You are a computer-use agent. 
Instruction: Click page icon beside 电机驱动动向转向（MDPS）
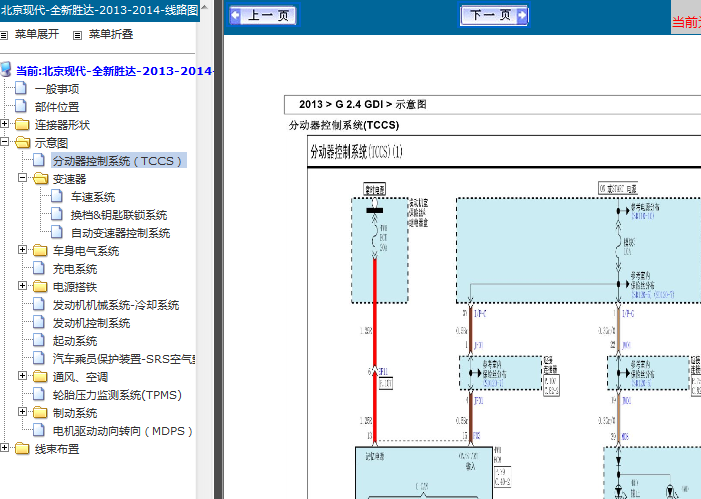point(39,430)
